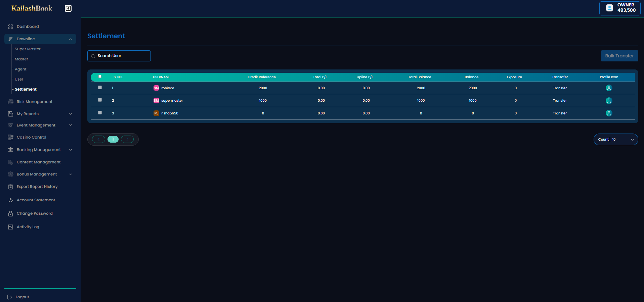Expand the Bonus Management chevron
Viewport: 644px width, 302px height.
71,174
